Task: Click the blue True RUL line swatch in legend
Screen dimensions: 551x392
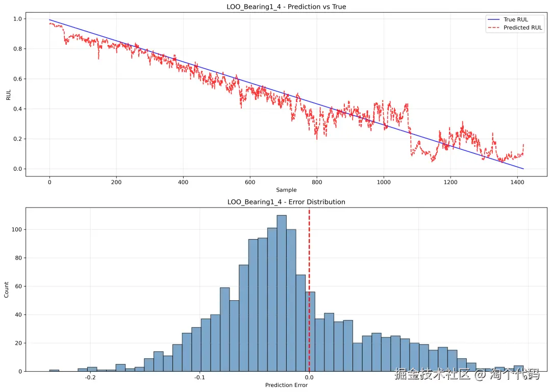Action: coord(493,20)
